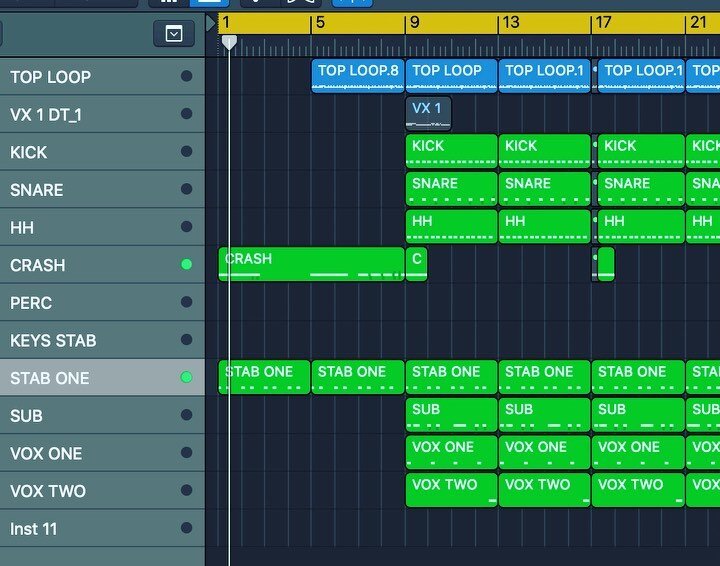Click bar 21 in the timeline ruler
This screenshot has height=566, width=720.
coord(698,22)
